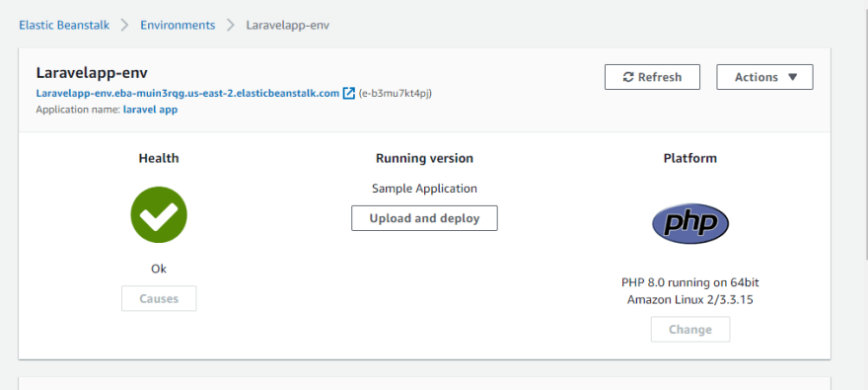Click the Ok health status text
Viewport: 868px width, 390px height.
159,269
